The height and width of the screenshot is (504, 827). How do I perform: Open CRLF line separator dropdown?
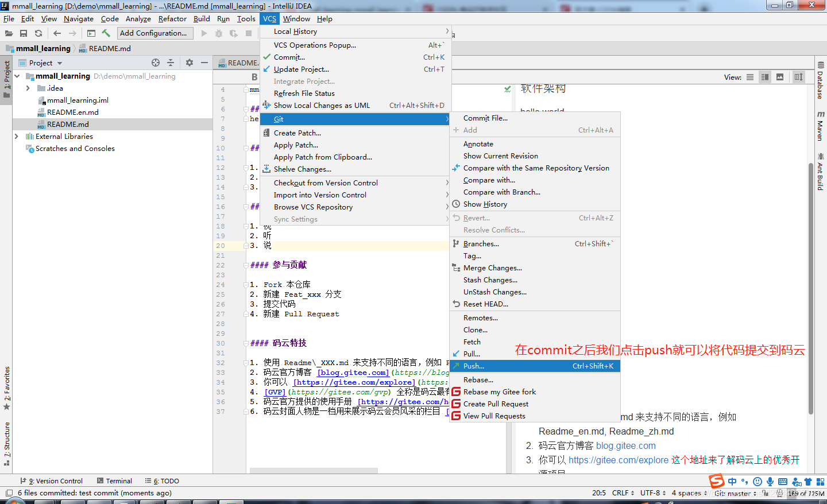(x=623, y=493)
